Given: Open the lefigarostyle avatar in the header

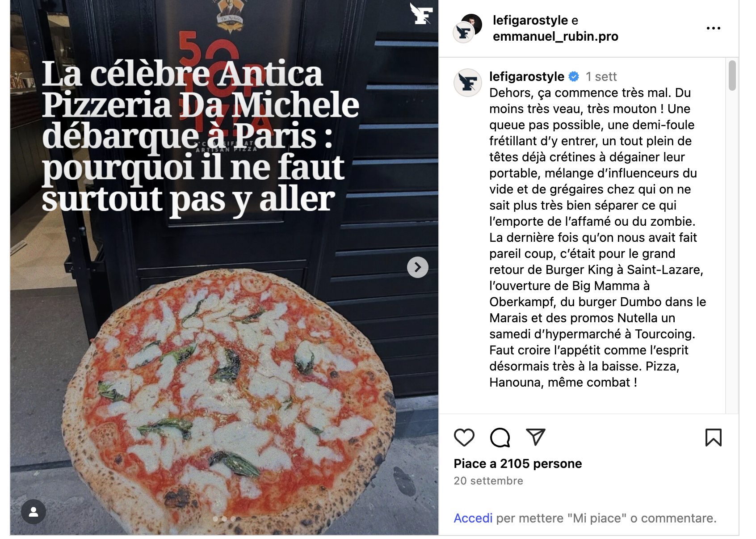Looking at the screenshot, I should [x=463, y=33].
